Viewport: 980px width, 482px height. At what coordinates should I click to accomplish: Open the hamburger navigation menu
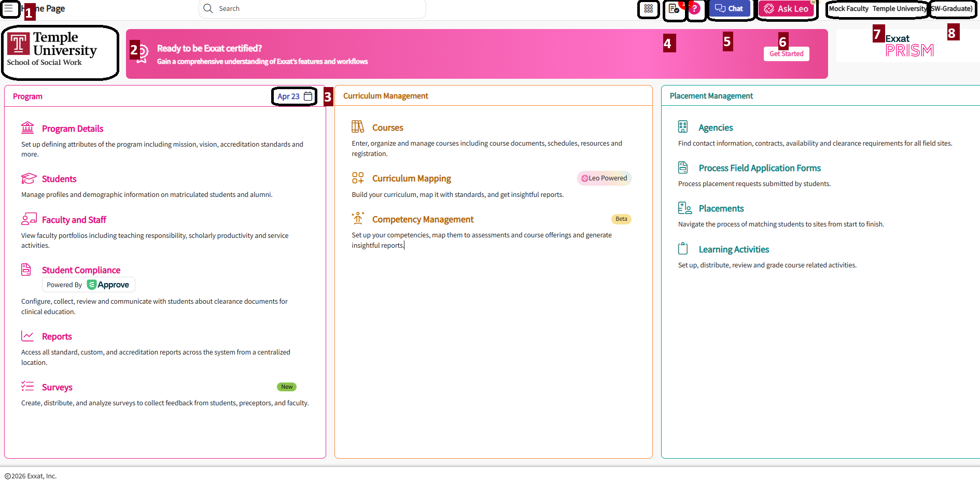click(x=9, y=9)
